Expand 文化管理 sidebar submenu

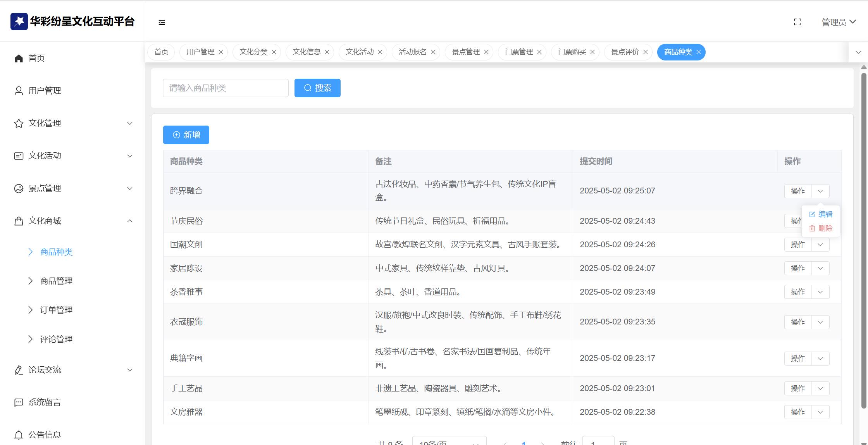pos(130,123)
